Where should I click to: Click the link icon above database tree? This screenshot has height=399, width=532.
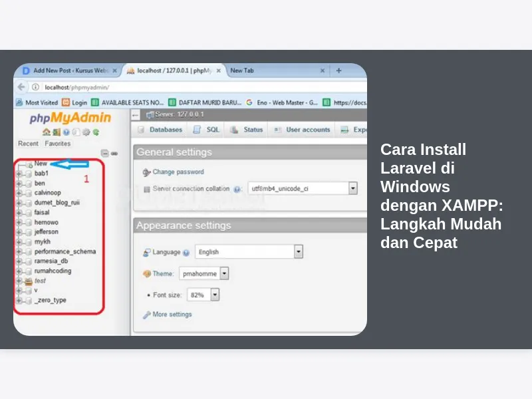pos(114,154)
